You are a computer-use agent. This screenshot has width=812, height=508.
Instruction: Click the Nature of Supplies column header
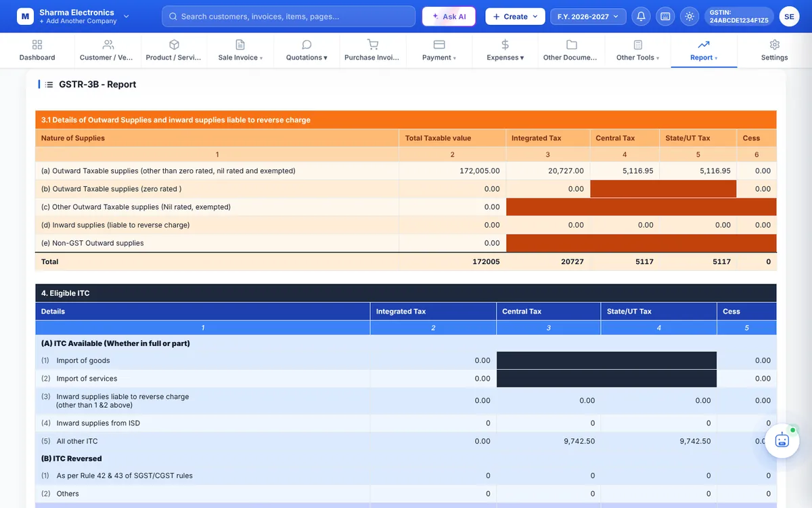217,138
